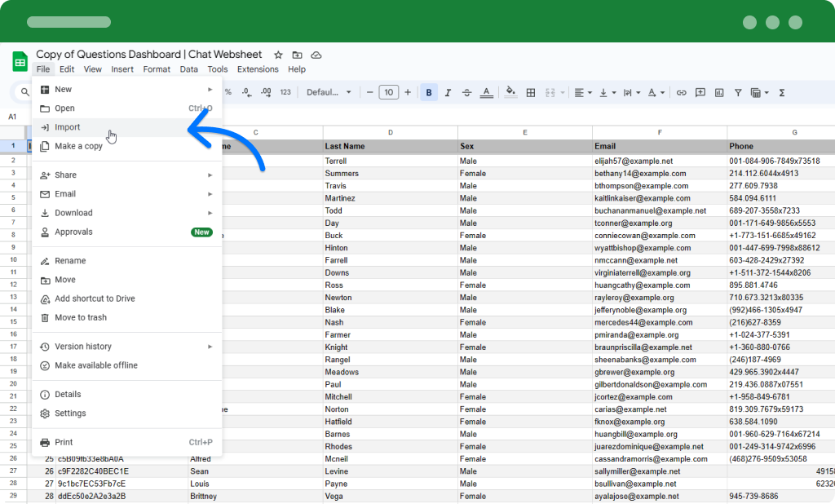Click the font size input field
The image size is (835, 504).
click(x=388, y=92)
